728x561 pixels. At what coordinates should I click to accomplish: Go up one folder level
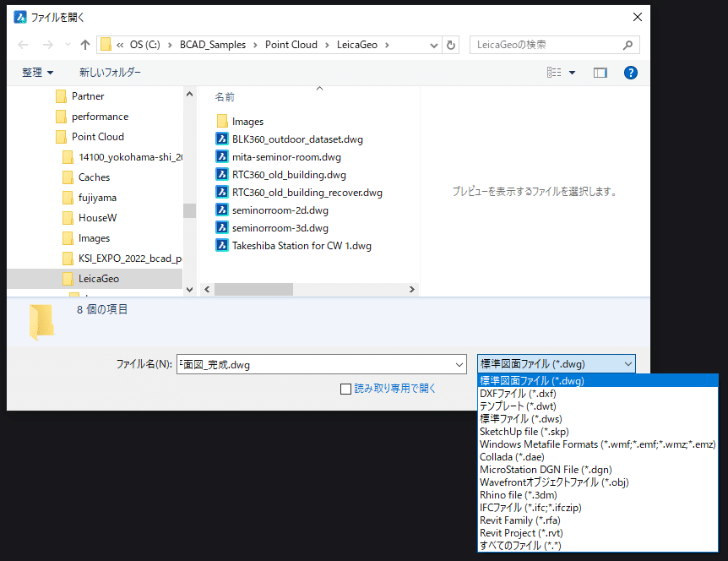[85, 45]
